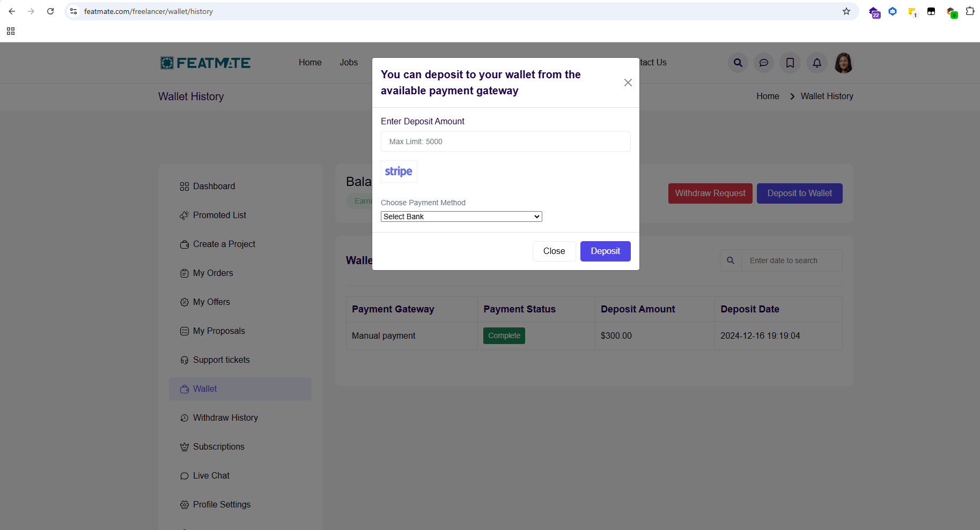980x530 pixels.
Task: Focus the Enter Deposit Amount field
Action: coord(505,141)
